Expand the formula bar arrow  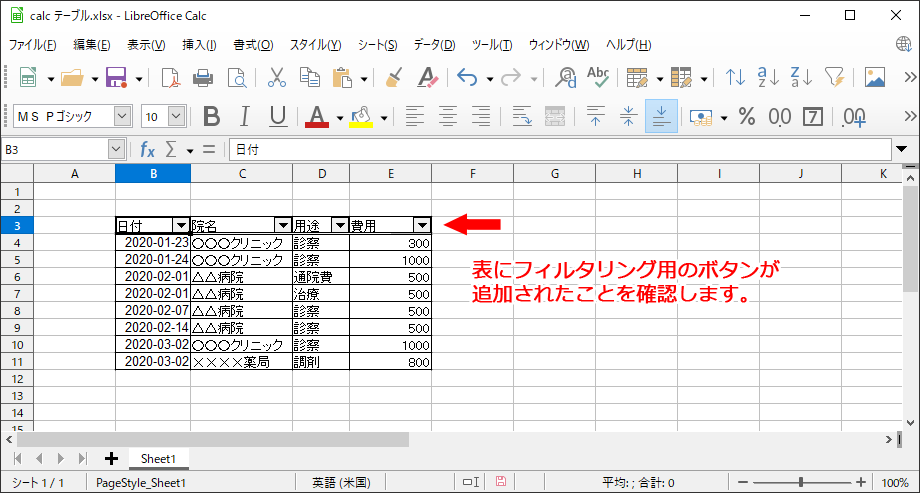point(902,150)
